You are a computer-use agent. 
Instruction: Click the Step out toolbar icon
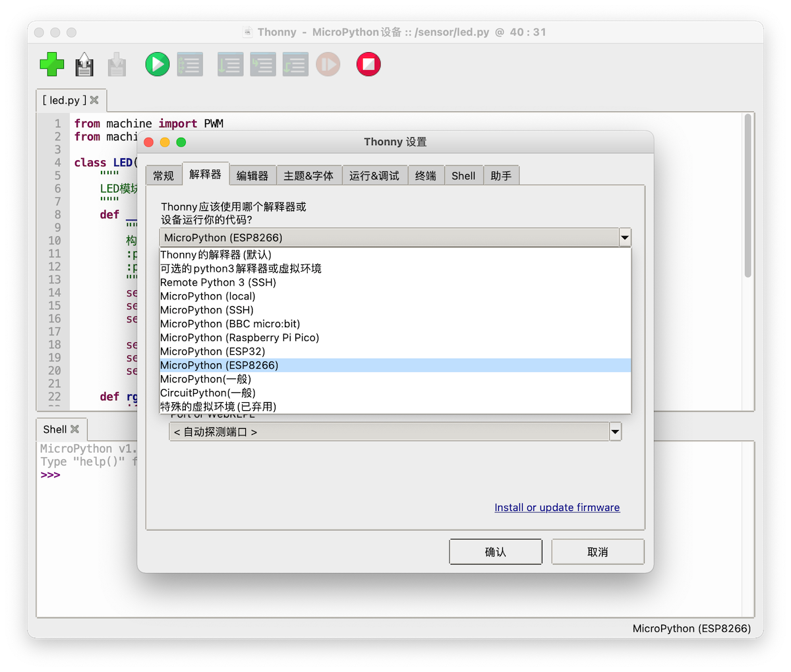pos(295,65)
